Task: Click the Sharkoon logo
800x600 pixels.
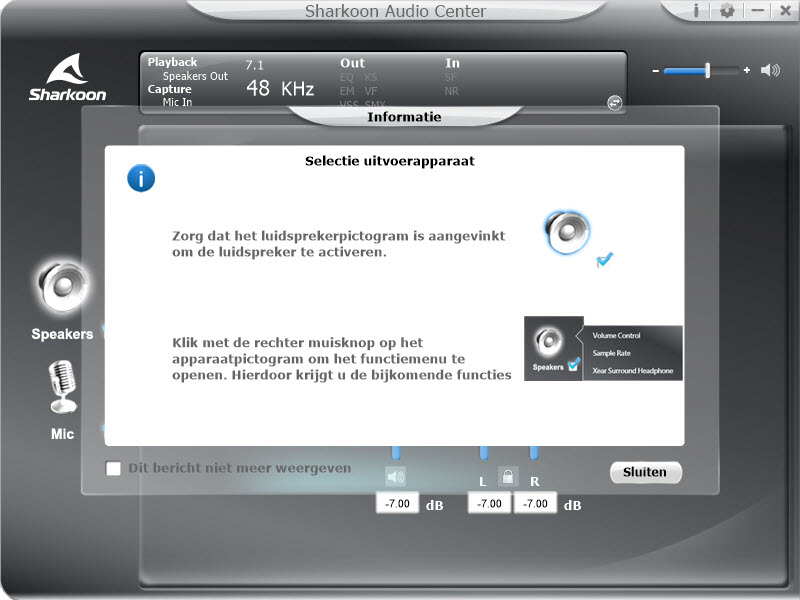Action: (67, 77)
